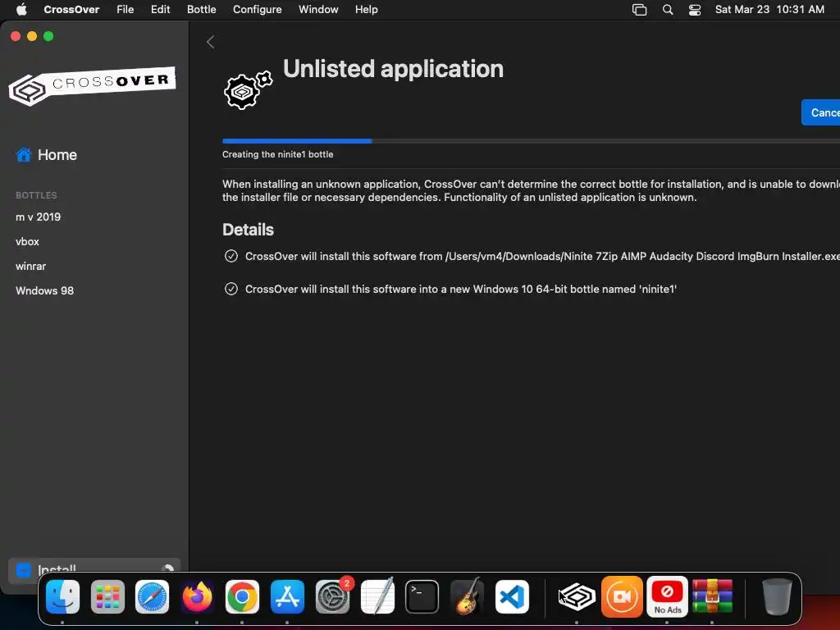Image resolution: width=840 pixels, height=630 pixels.
Task: Click the back chevron arrow
Action: click(211, 43)
